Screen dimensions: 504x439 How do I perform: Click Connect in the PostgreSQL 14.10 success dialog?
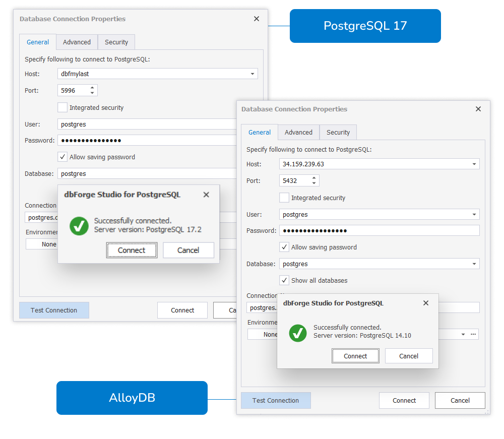coord(355,356)
